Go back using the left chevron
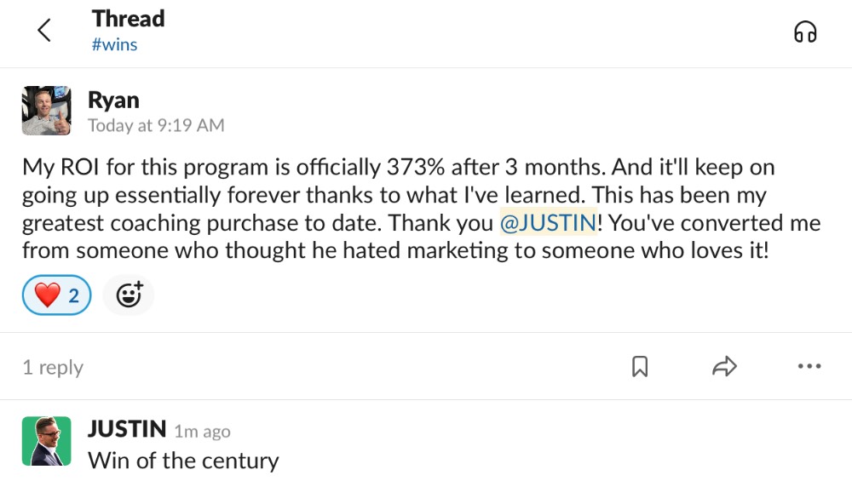 click(44, 31)
